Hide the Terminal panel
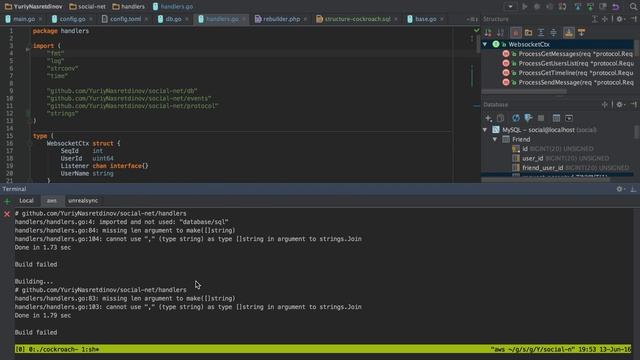Viewport: 640px width, 360px height. 633,189
